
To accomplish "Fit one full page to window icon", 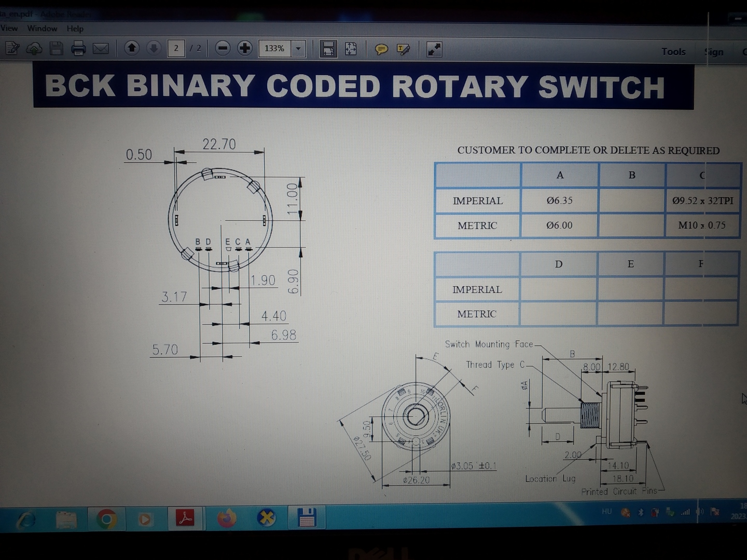I will tap(351, 49).
